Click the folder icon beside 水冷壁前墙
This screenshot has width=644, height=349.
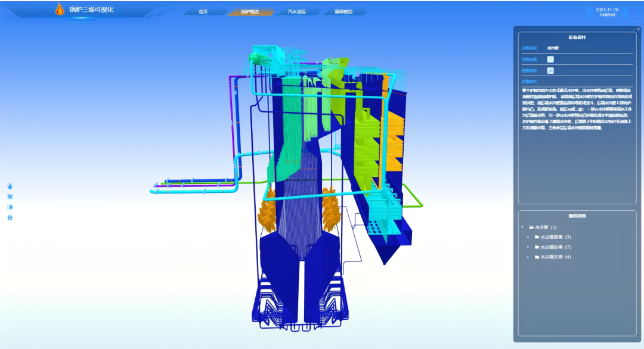click(x=537, y=237)
